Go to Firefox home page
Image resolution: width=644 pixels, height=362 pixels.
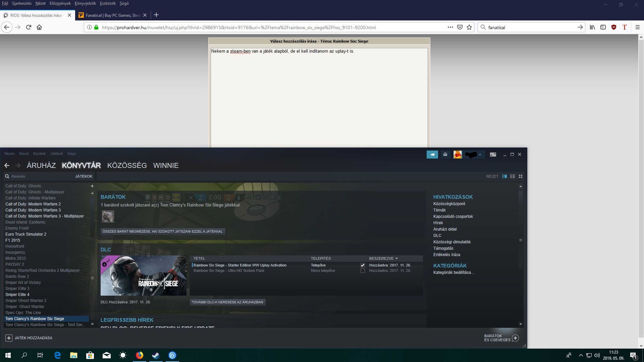pyautogui.click(x=39, y=27)
